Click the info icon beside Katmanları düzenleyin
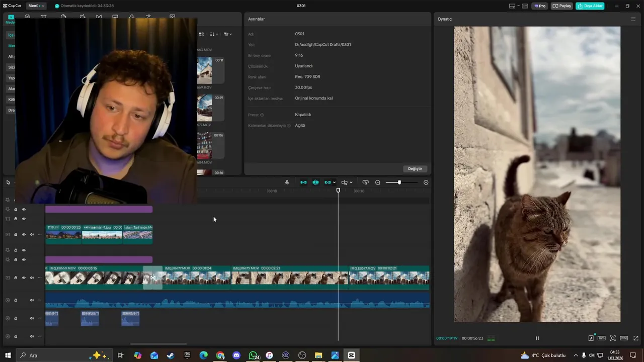 (289, 126)
